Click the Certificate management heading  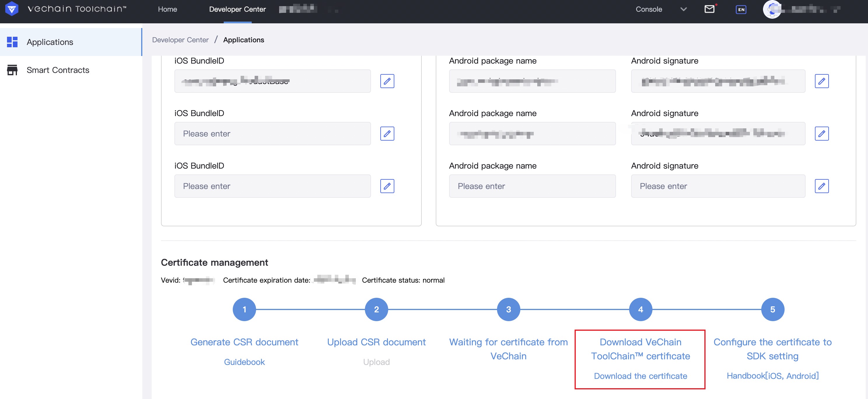click(214, 262)
